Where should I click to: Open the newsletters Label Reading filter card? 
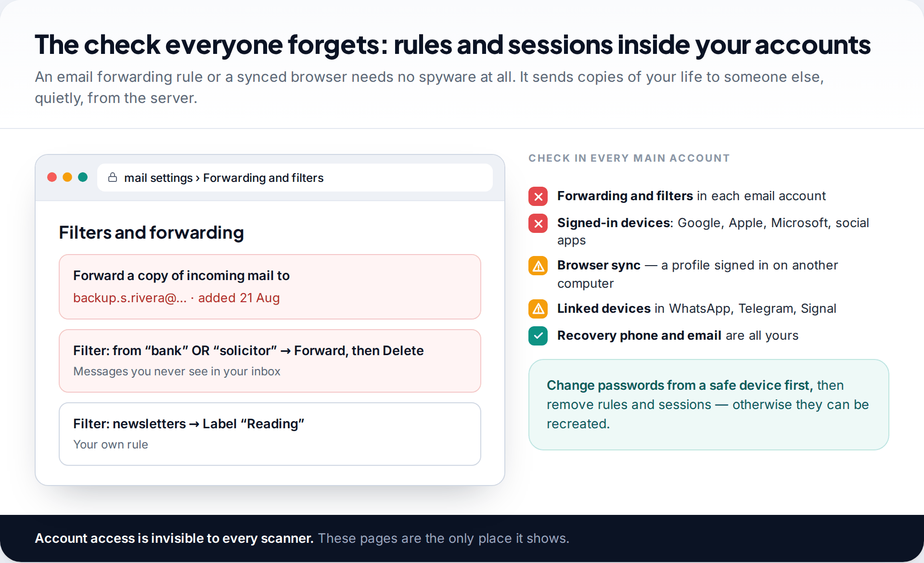[x=270, y=434]
